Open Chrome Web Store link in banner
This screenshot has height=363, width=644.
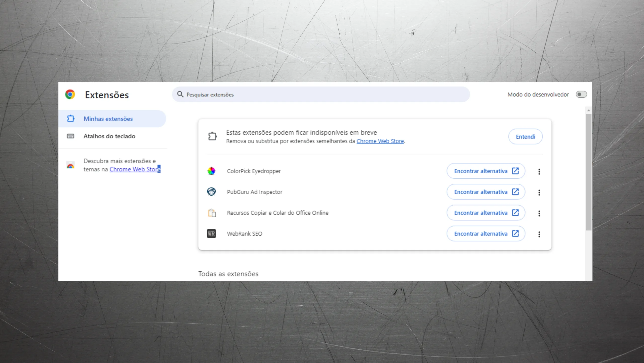[380, 141]
